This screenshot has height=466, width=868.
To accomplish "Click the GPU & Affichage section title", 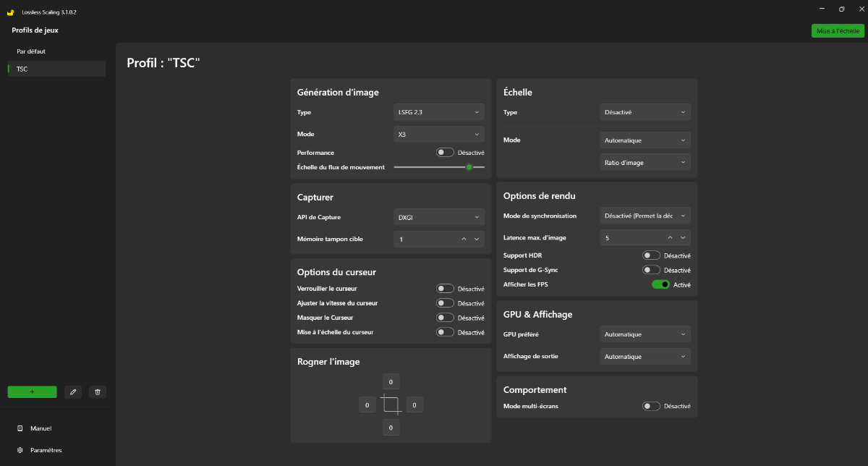I will click(537, 315).
